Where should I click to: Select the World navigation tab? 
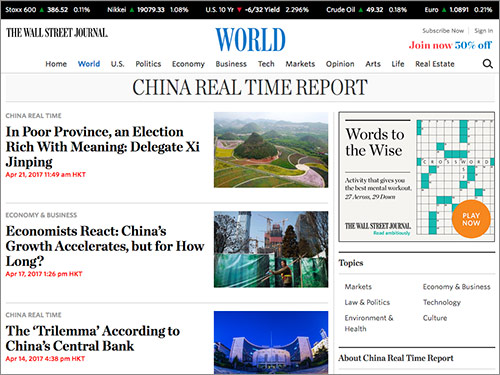click(89, 64)
